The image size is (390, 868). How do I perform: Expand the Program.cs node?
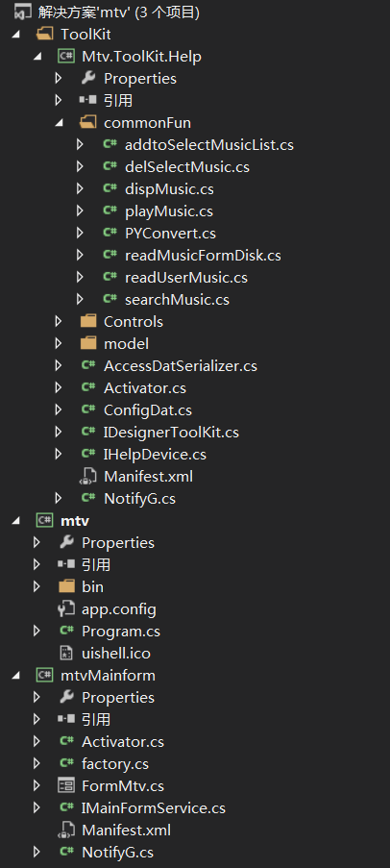[37, 632]
